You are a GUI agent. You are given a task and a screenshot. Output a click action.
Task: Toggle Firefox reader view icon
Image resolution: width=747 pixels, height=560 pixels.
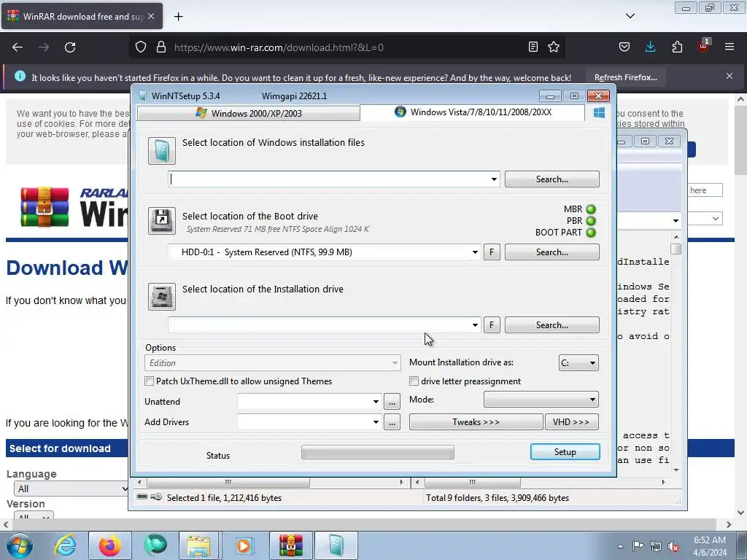point(533,47)
